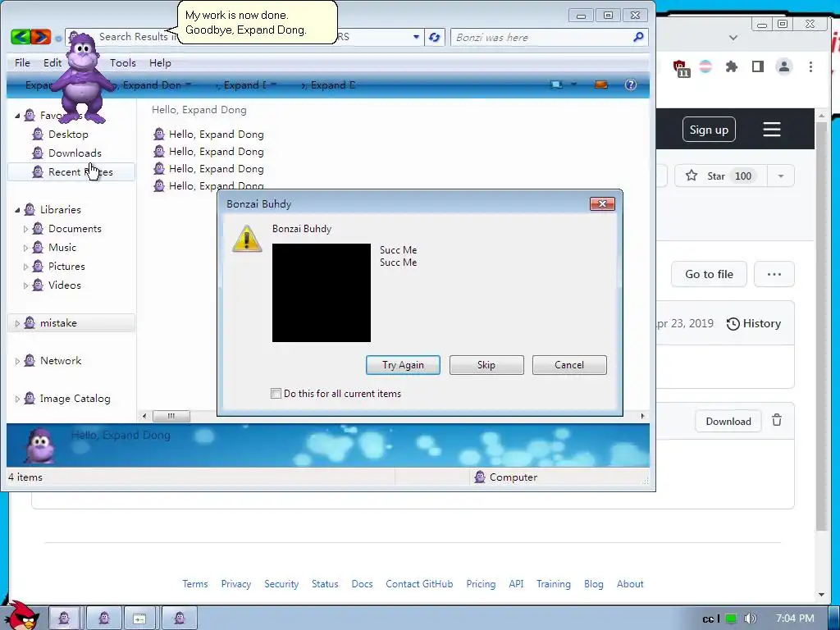This screenshot has width=840, height=630.
Task: Click the trash delete icon on GitHub page
Action: 777,421
